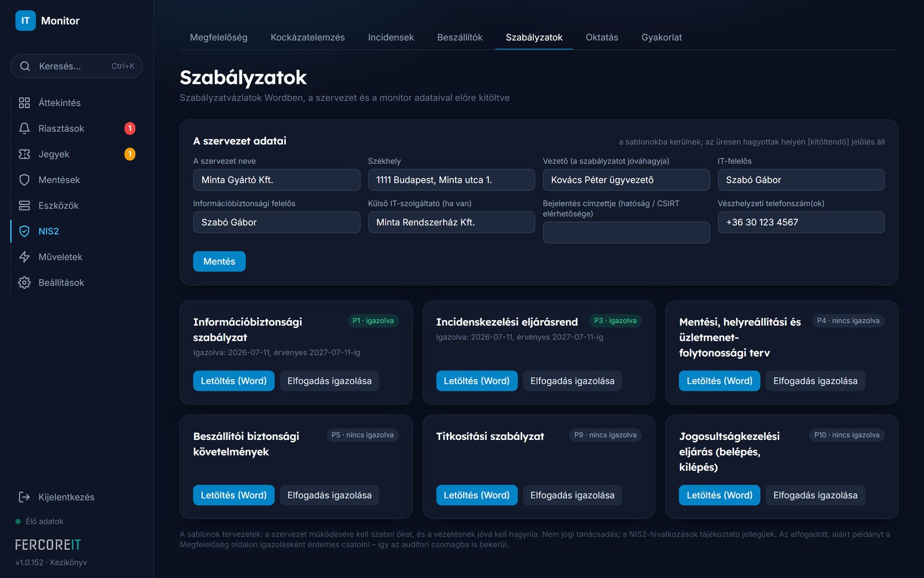The width and height of the screenshot is (924, 578).
Task: Click the Vészhelyzeti telefonszám input field
Action: click(801, 222)
